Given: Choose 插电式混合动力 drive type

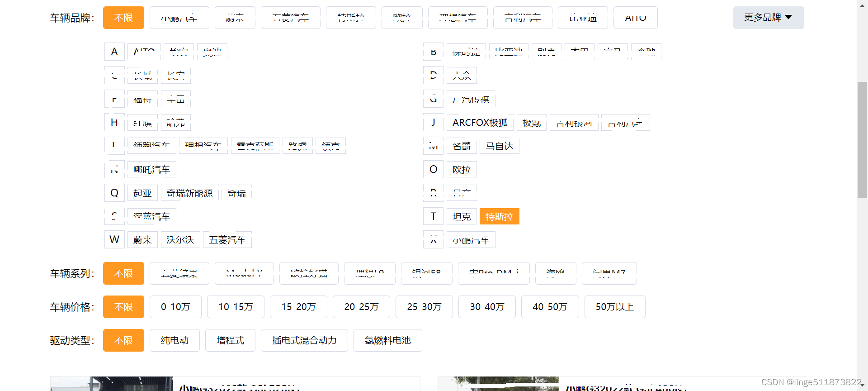Looking at the screenshot, I should [304, 340].
